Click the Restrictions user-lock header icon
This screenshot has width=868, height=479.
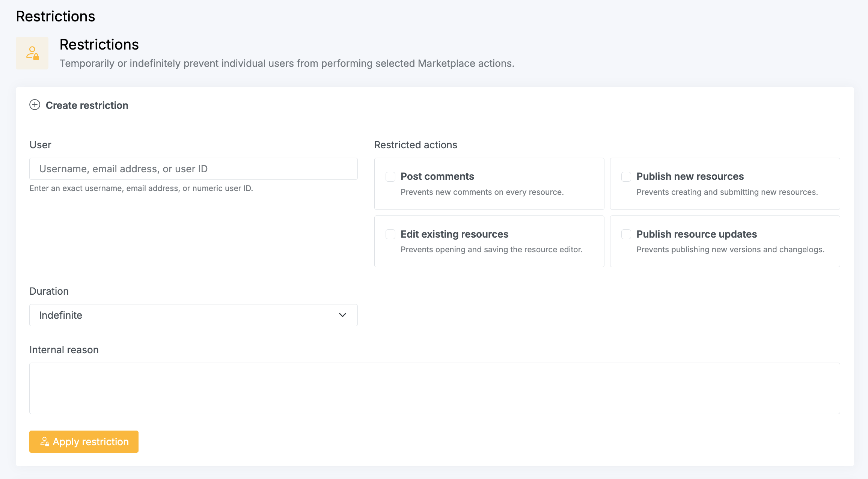[x=32, y=53]
